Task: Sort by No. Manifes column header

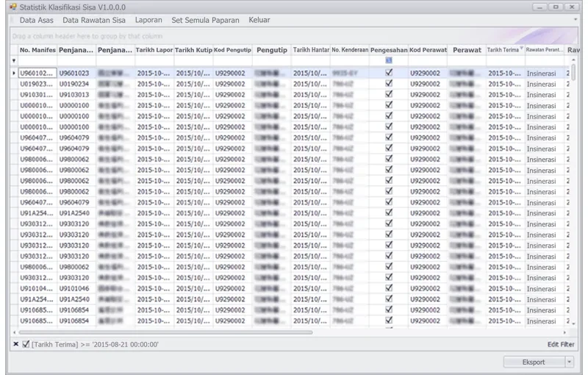Action: click(x=37, y=50)
